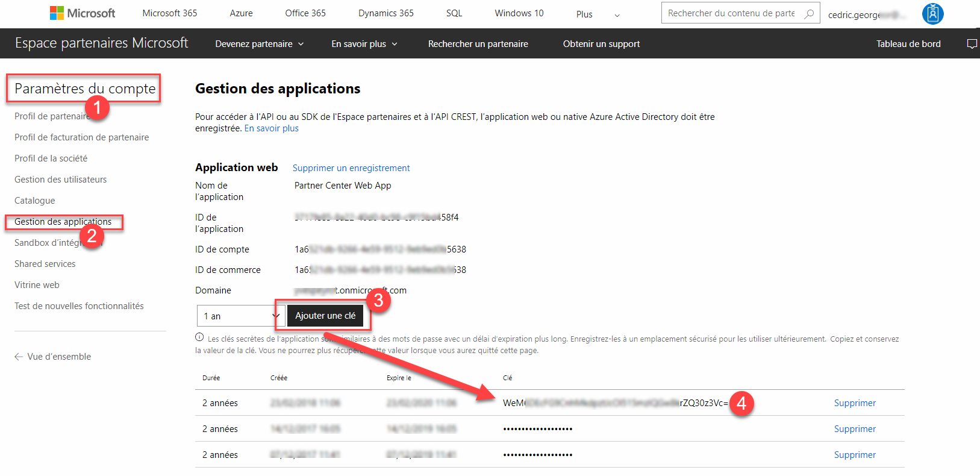This screenshot has height=476, width=980.
Task: Click the back arrow beside Vue d'ensemble
Action: tap(19, 357)
